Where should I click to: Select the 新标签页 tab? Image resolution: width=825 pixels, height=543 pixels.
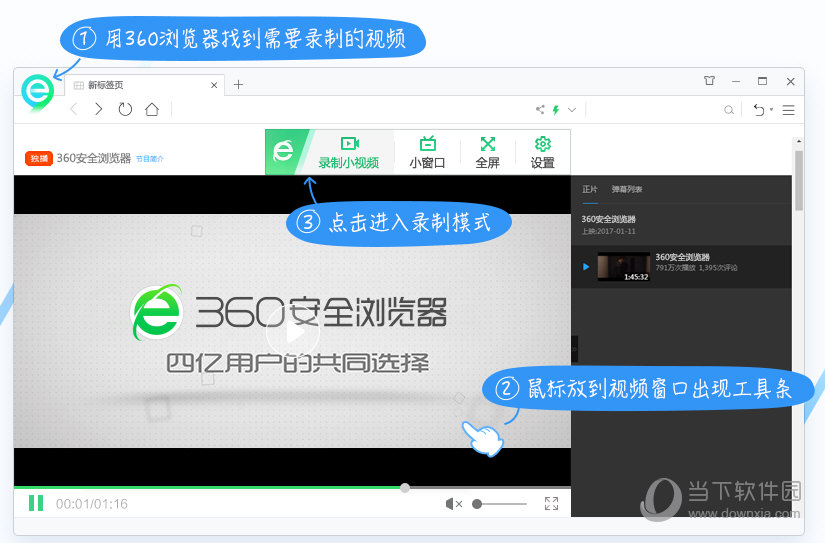(144, 85)
